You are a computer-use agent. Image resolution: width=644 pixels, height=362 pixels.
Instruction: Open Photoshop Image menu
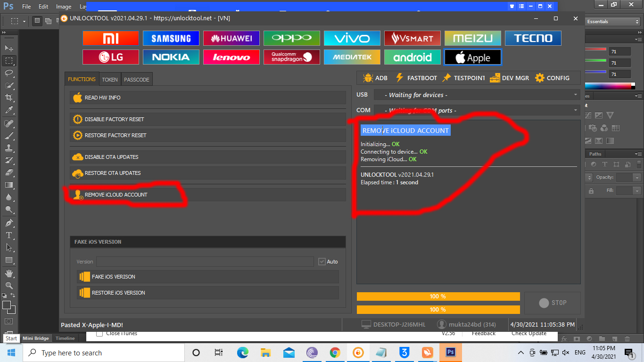click(x=64, y=7)
